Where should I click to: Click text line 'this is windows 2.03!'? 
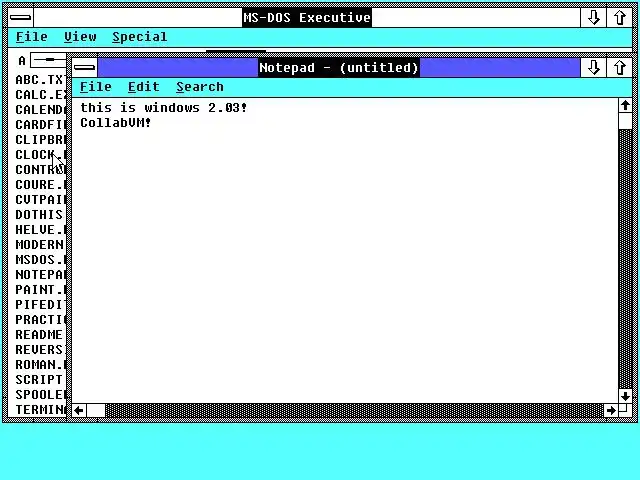[x=164, y=108]
